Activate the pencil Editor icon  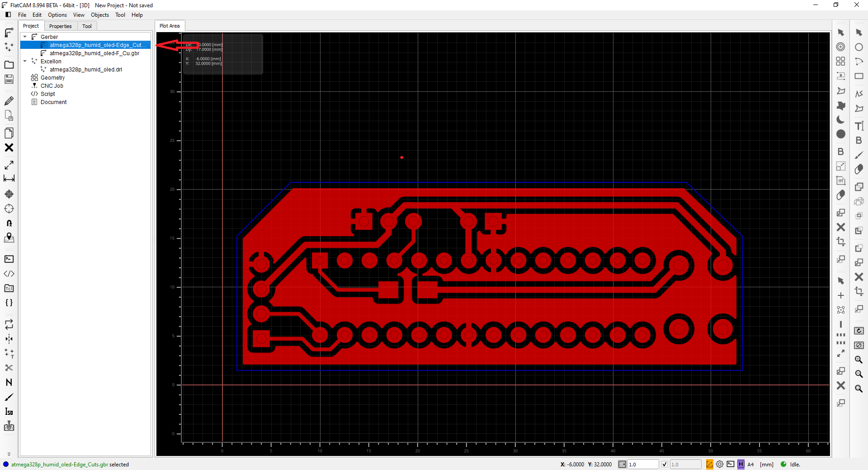click(x=9, y=101)
